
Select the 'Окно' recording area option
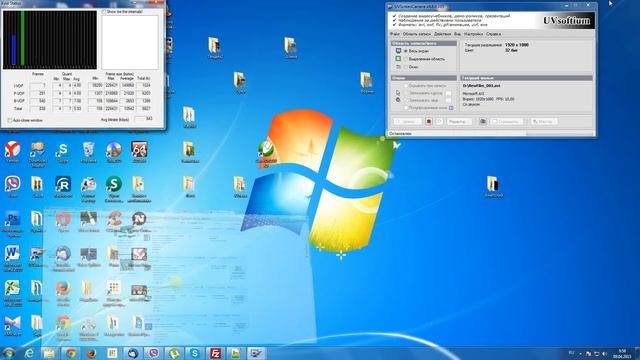pyautogui.click(x=411, y=67)
